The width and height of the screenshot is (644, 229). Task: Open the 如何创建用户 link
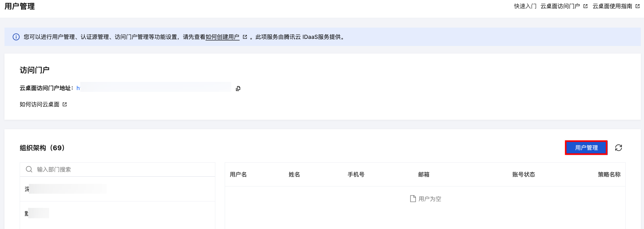222,37
